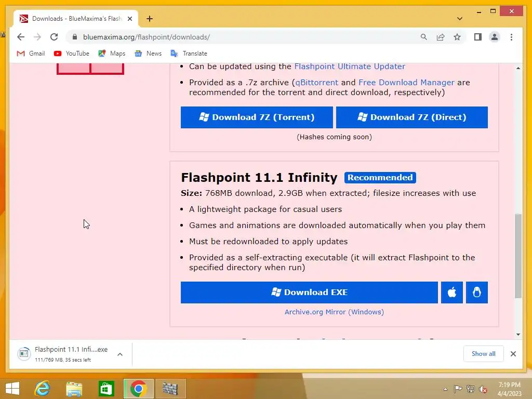The image size is (532, 399).
Task: Close the downloads shelf
Action: click(513, 354)
